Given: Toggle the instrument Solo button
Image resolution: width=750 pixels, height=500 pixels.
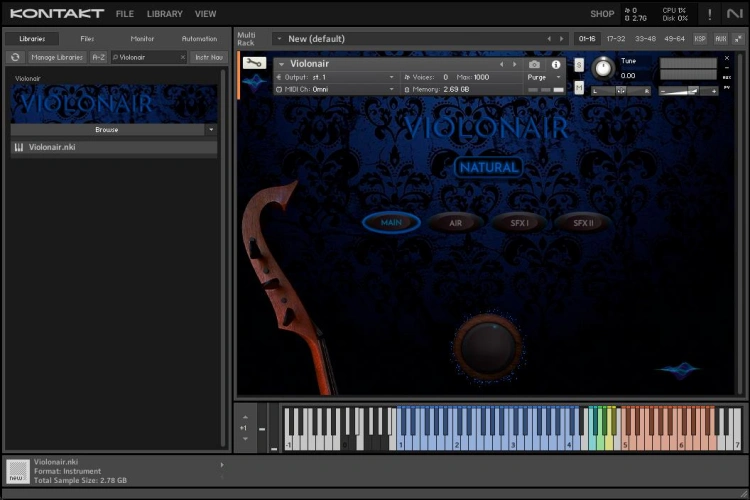Looking at the screenshot, I should [579, 64].
